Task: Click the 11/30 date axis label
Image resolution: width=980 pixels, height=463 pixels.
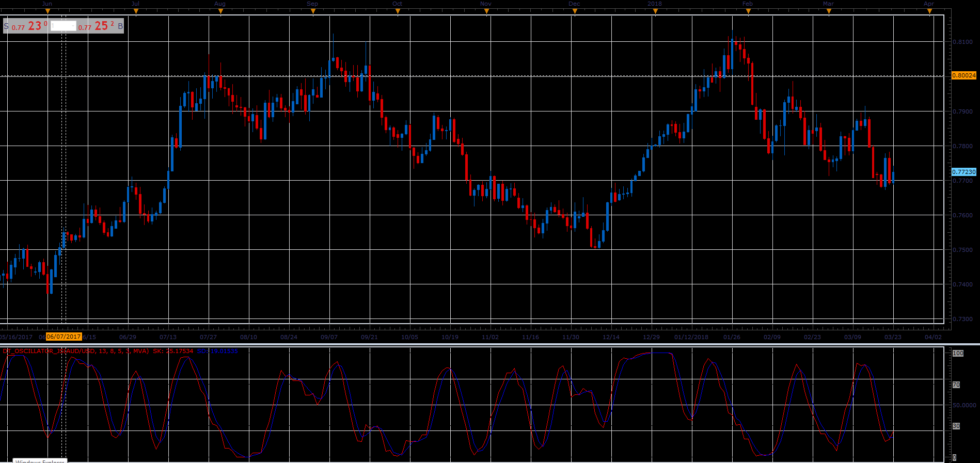Action: tap(571, 337)
